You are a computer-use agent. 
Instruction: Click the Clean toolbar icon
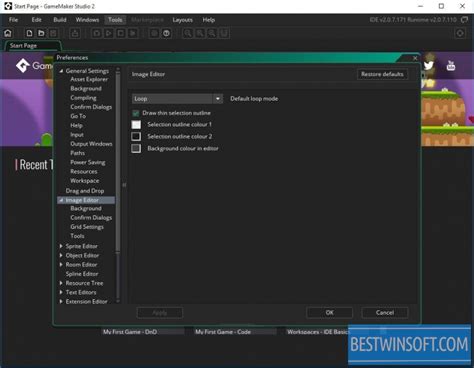[133, 33]
